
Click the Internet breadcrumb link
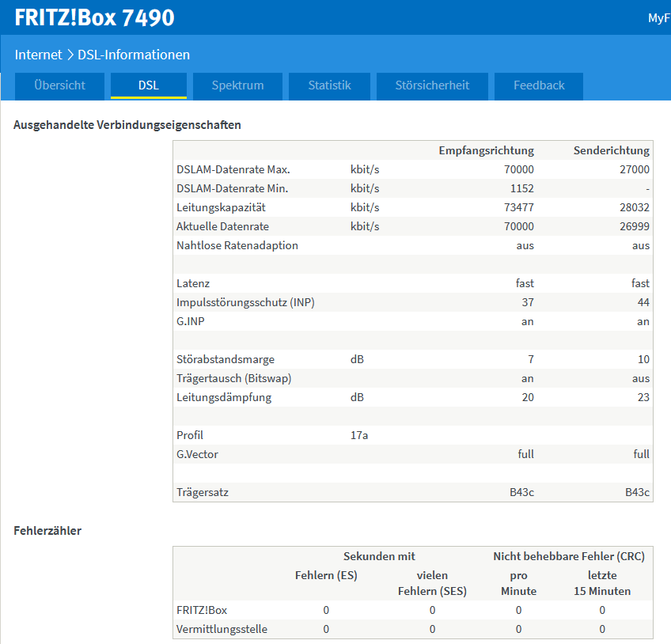39,55
